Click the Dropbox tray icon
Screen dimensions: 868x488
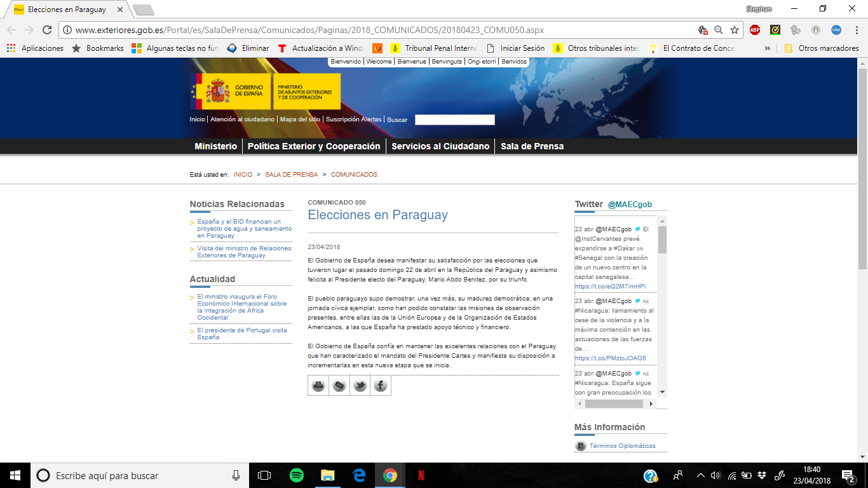[762, 475]
